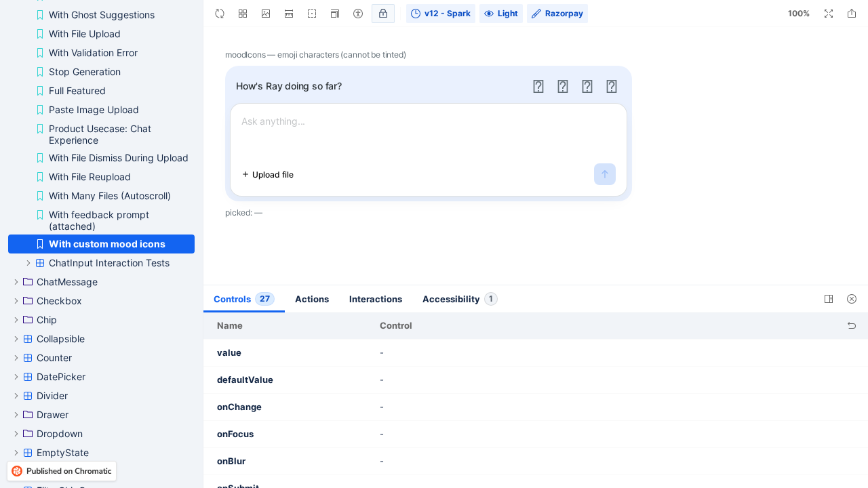Click the 'onChange' control row name
Image resolution: width=868 pixels, height=488 pixels.
pos(239,407)
